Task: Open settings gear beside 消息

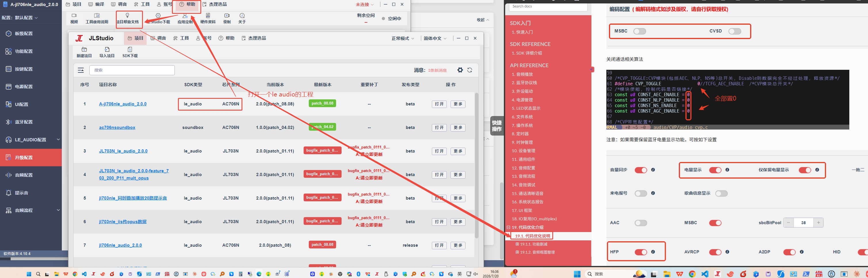Action: click(460, 70)
